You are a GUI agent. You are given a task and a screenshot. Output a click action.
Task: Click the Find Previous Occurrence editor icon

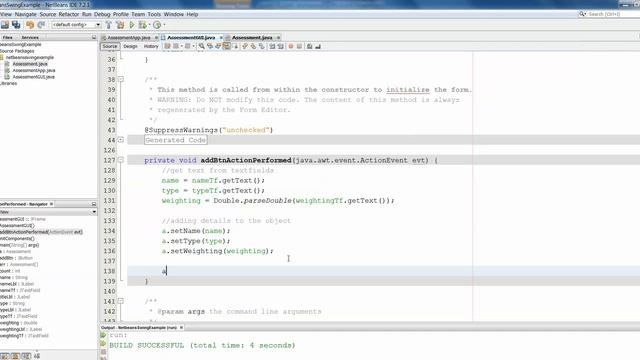point(210,46)
